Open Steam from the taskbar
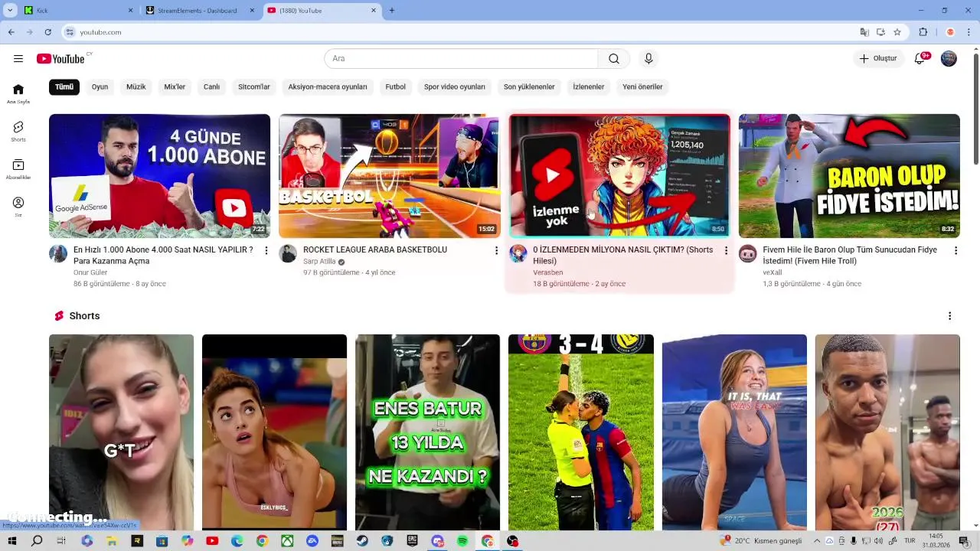 pos(362,541)
